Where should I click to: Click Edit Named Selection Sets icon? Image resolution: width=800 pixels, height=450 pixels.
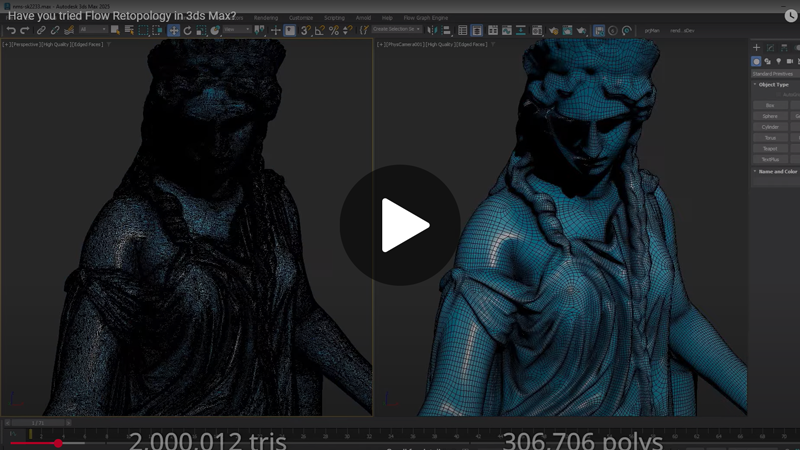pyautogui.click(x=364, y=31)
